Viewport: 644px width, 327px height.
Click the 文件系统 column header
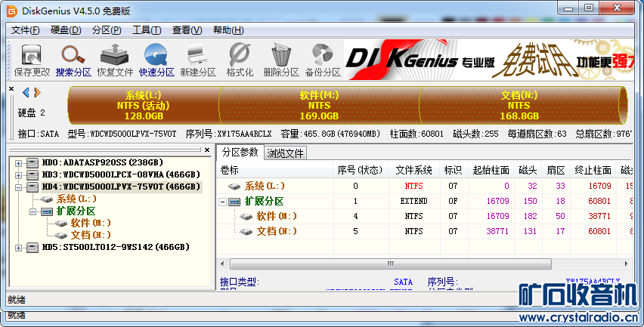point(413,169)
